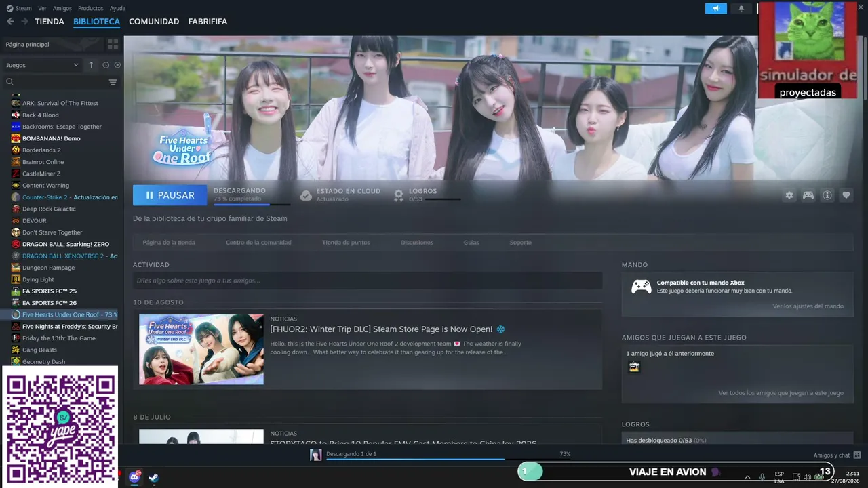Click Ver todos los amigos que juegan link
The height and width of the screenshot is (488, 868).
781,393
